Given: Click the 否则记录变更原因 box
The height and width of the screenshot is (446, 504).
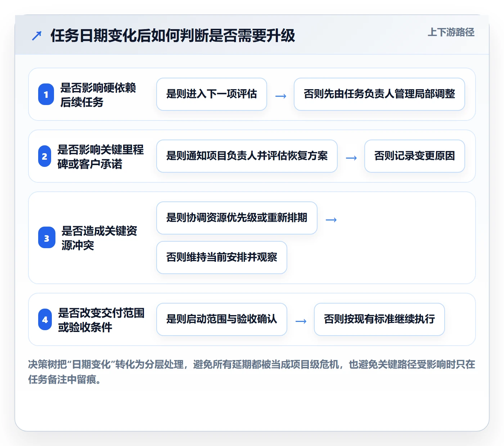Looking at the screenshot, I should (415, 156).
